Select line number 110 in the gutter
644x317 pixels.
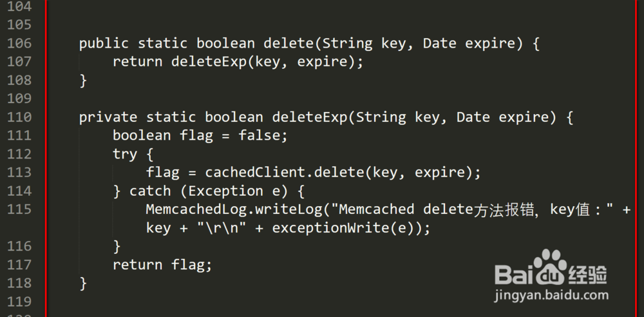pyautogui.click(x=19, y=117)
